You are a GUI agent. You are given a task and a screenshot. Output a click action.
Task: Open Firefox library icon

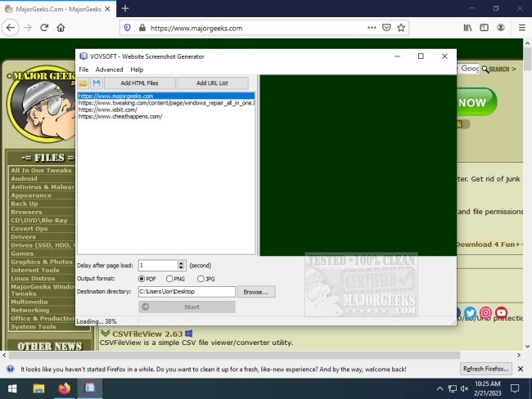click(x=467, y=28)
